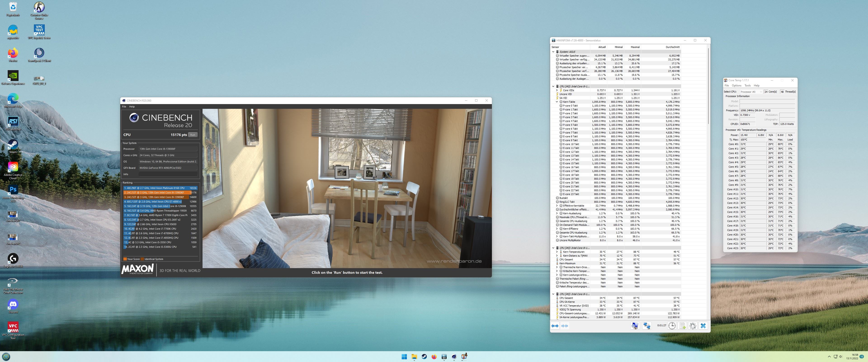Select Xeon Platinum 8168 ranking entry

[160, 188]
